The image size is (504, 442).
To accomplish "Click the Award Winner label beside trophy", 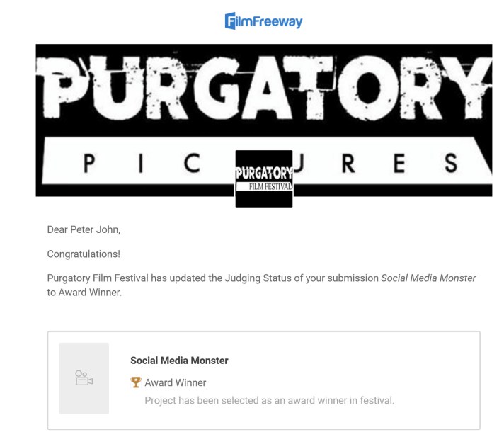I will (x=176, y=382).
